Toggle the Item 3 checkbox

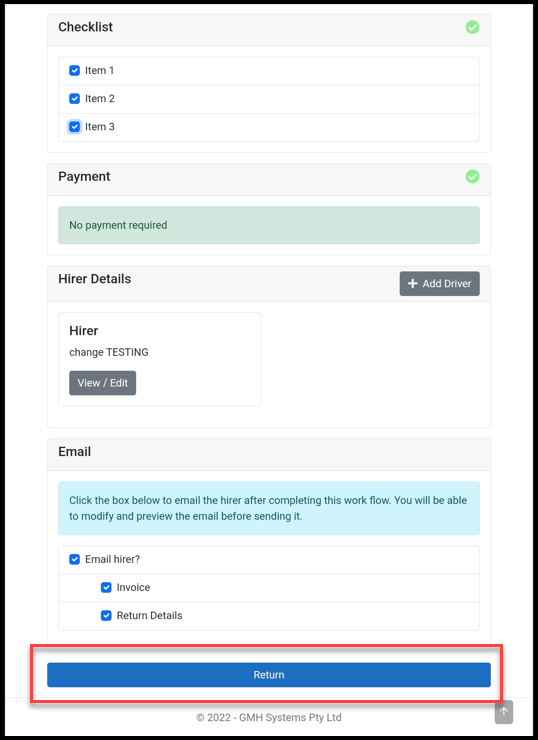click(x=75, y=127)
